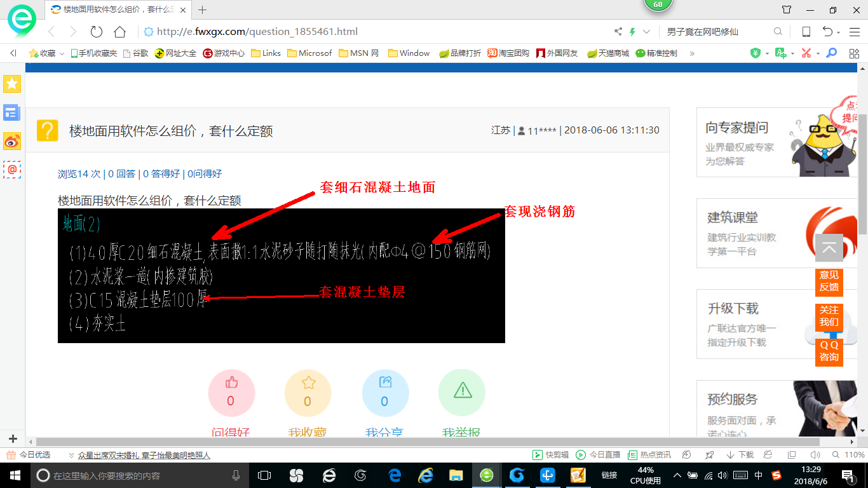Screen dimensions: 868x488
Task: Open the 淘宝团购 bookmark
Action: coord(508,53)
